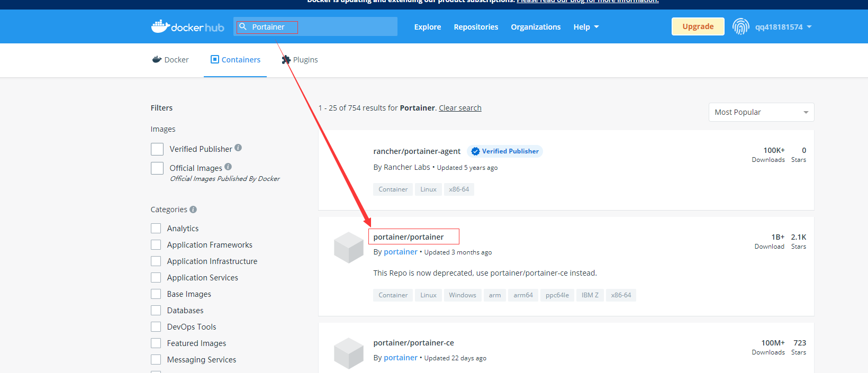Viewport: 868px width, 373px height.
Task: Click the portainer/portainer cube thumbnail
Action: point(349,248)
